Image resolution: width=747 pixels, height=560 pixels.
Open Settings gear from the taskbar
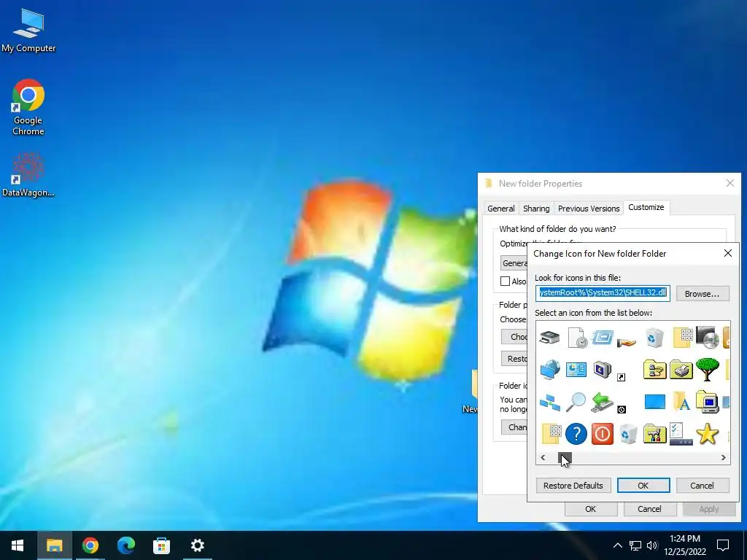click(197, 545)
